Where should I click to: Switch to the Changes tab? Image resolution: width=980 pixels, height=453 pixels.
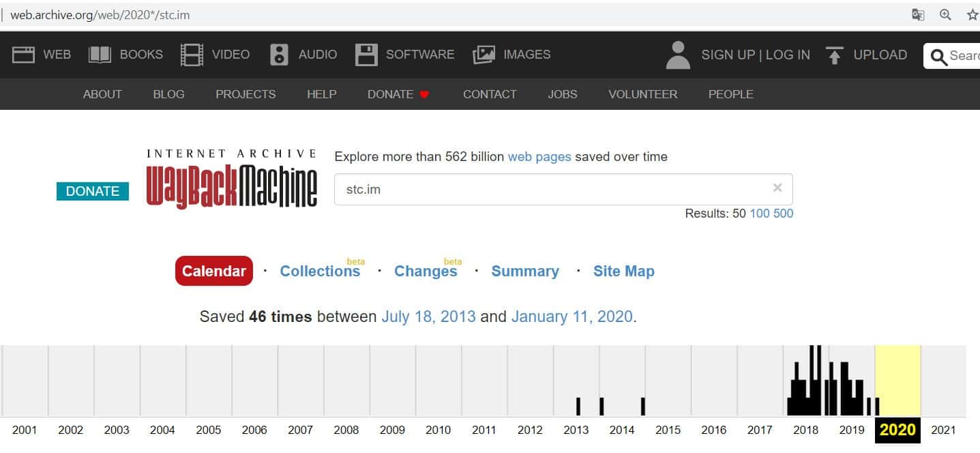pyautogui.click(x=426, y=271)
